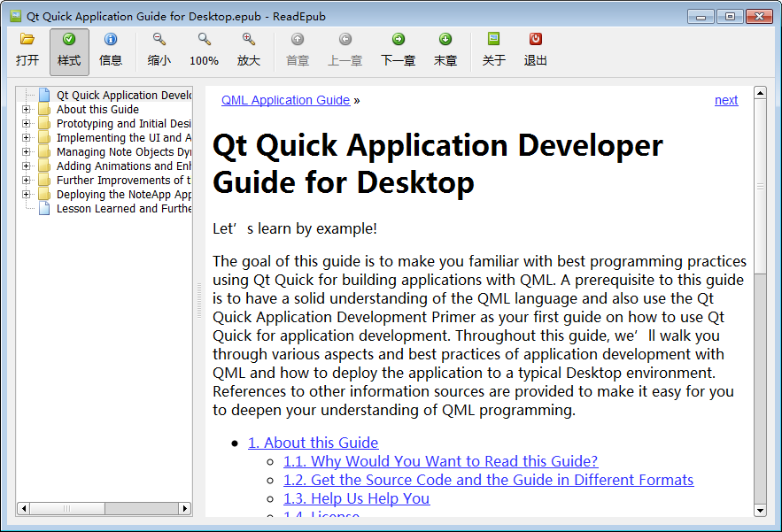This screenshot has width=782, height=532.
Task: Expand the About this Guide node
Action: pyautogui.click(x=26, y=109)
